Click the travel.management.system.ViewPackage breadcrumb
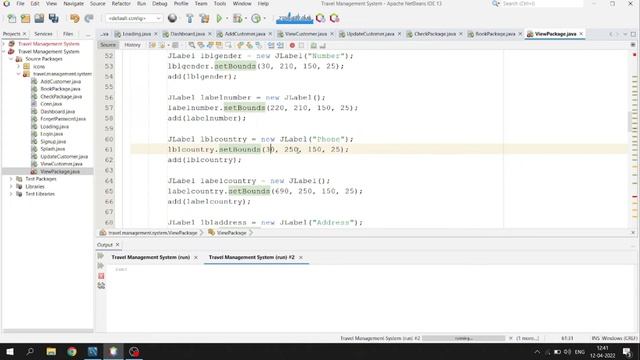 click(152, 233)
